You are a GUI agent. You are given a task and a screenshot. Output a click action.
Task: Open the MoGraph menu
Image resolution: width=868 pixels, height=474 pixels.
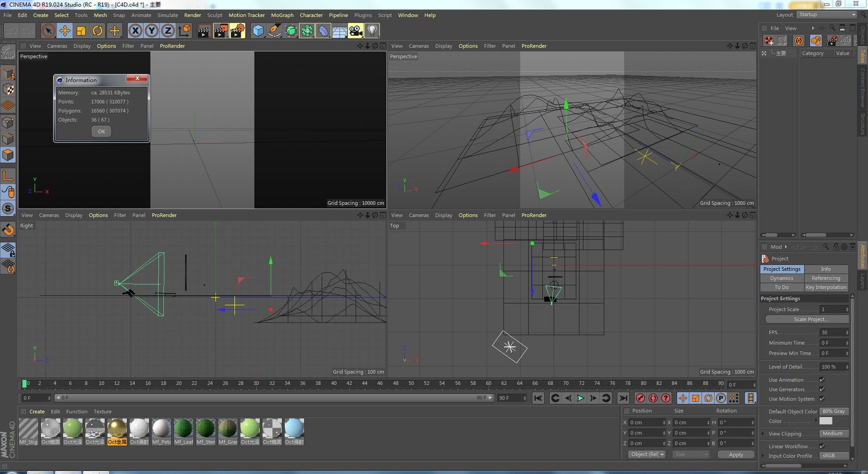point(282,15)
